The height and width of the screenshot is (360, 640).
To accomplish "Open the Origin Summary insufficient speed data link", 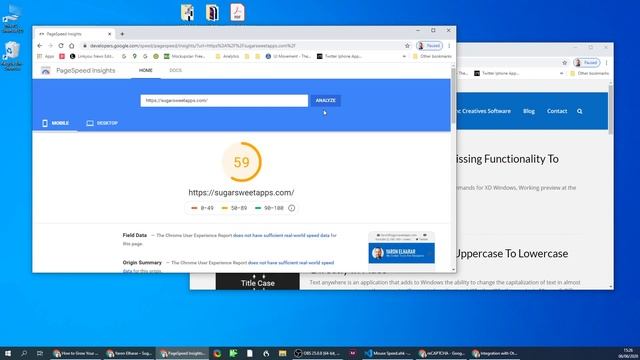I will click(x=291, y=262).
